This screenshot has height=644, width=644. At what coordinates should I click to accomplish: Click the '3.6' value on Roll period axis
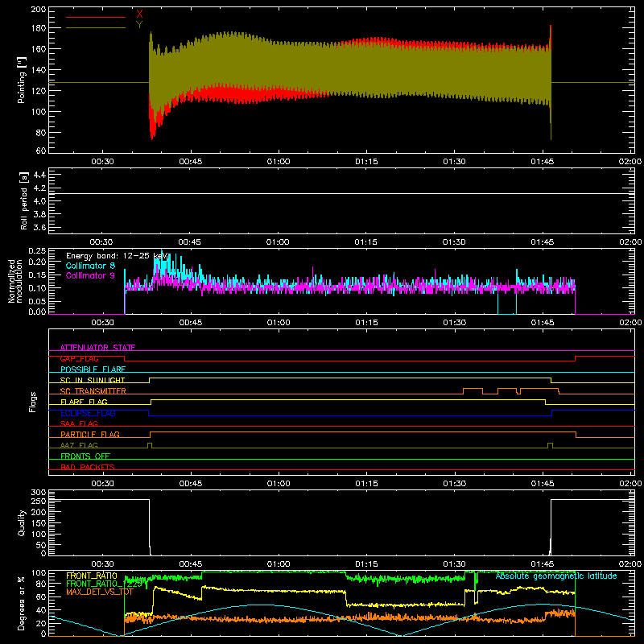pyautogui.click(x=39, y=227)
